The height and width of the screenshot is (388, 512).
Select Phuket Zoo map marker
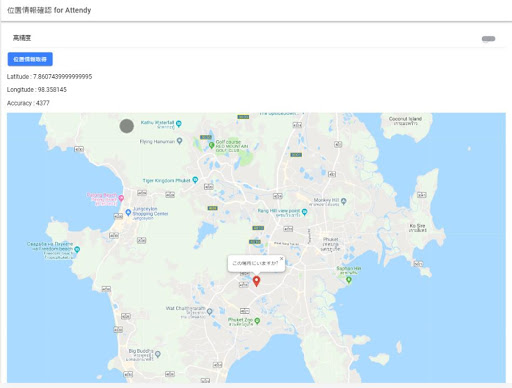[x=257, y=321]
